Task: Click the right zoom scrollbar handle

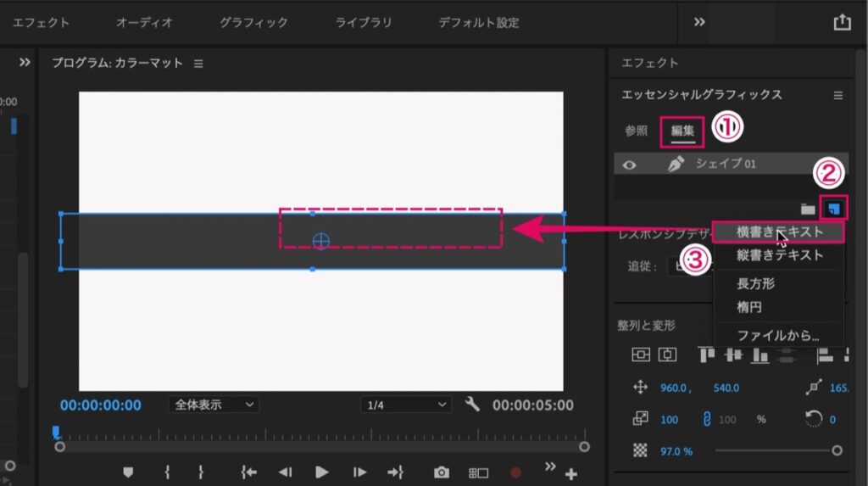Action: tap(584, 447)
